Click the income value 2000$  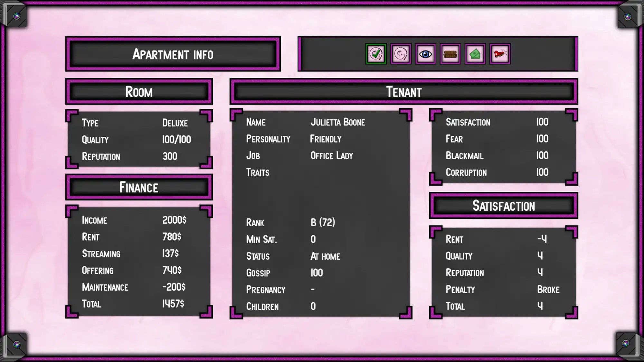click(x=174, y=220)
